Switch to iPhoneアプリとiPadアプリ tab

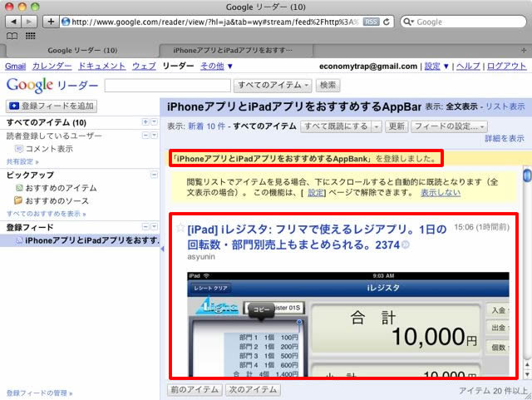click(233, 51)
